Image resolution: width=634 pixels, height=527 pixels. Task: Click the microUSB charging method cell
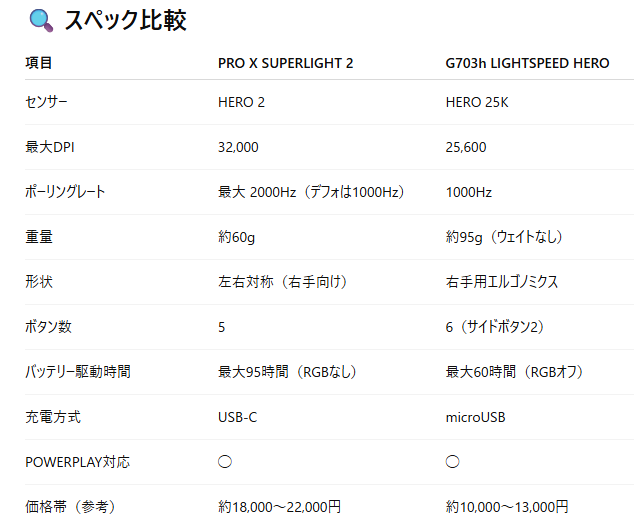(476, 417)
